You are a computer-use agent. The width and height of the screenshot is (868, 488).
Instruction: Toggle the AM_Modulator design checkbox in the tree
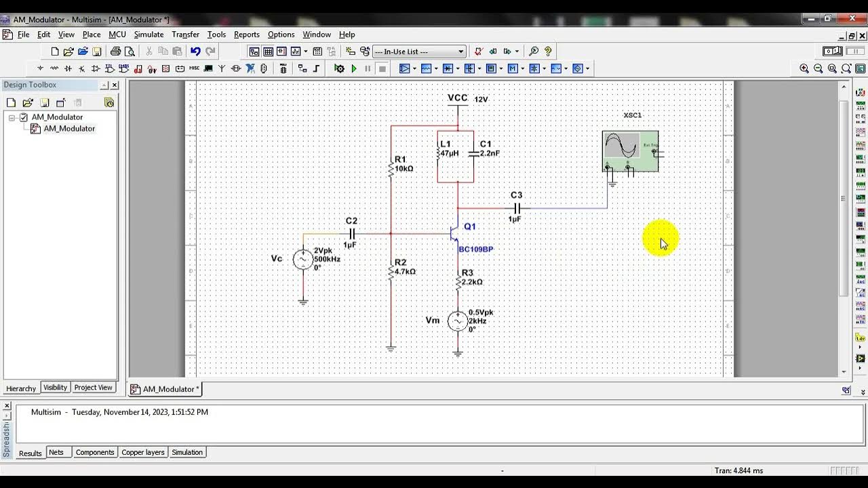pyautogui.click(x=23, y=117)
